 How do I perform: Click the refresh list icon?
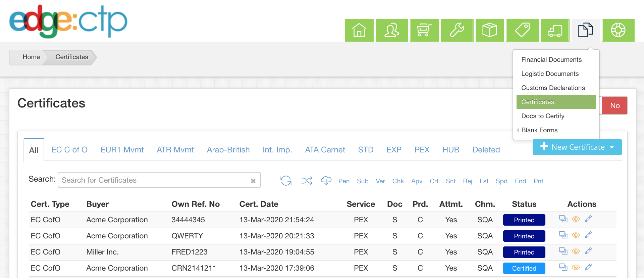pos(286,181)
